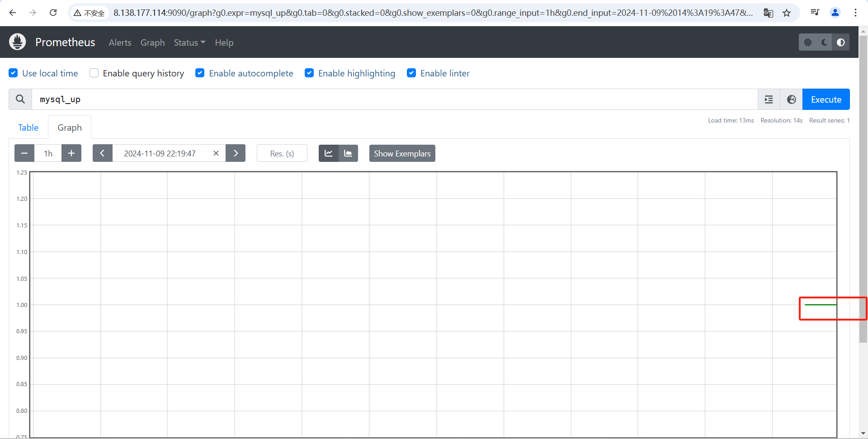
Task: Click the Execute button
Action: [x=826, y=99]
